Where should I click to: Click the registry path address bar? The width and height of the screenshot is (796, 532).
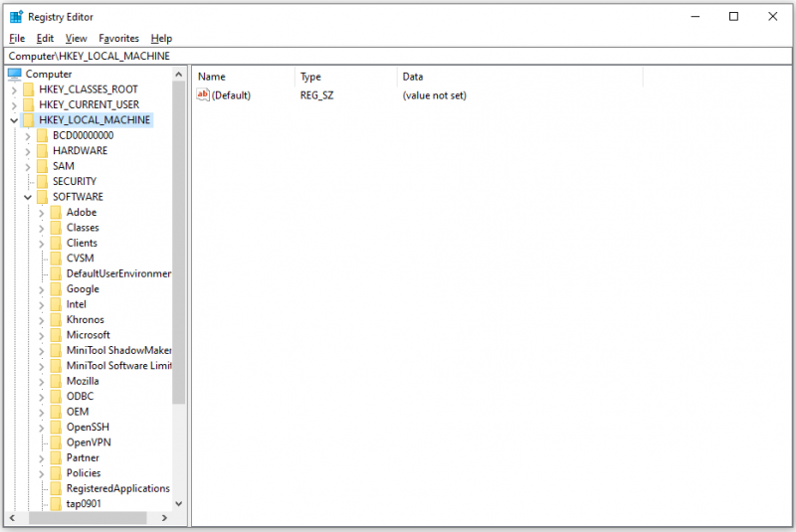[x=398, y=56]
